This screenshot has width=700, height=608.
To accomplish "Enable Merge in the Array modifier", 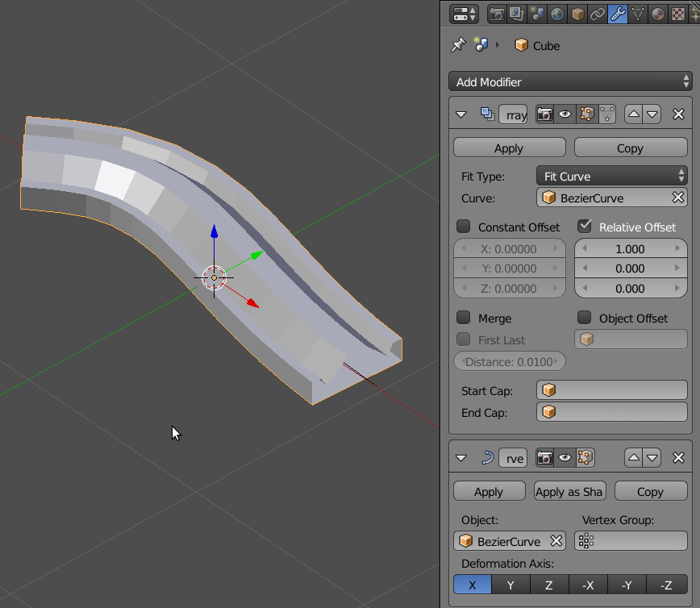I will coord(464,318).
